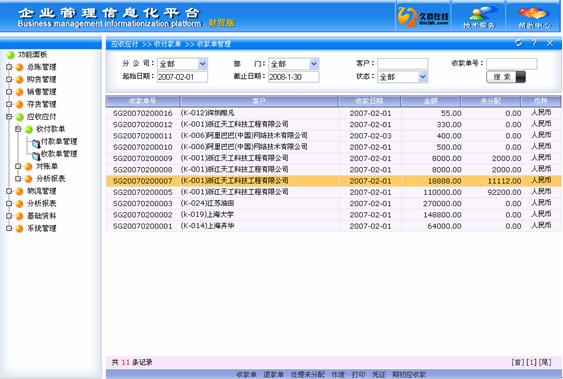This screenshot has width=563, height=379.
Task: Click the 客户 input field
Action: pos(403,64)
